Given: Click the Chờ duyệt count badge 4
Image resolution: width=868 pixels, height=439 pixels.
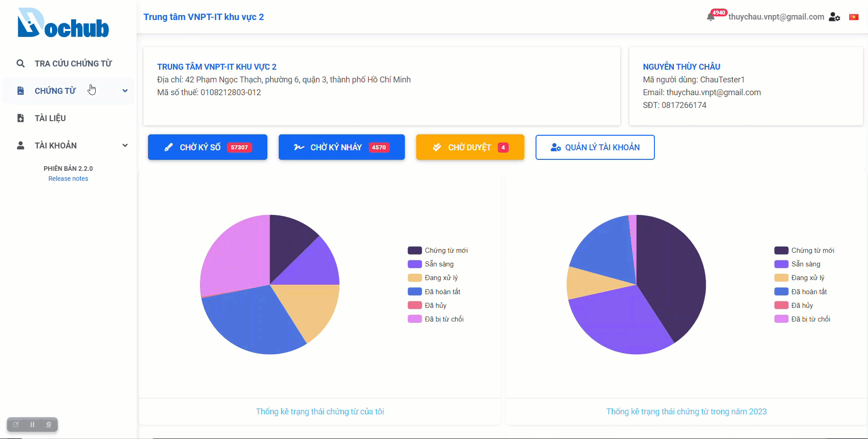Looking at the screenshot, I should click(x=503, y=147).
